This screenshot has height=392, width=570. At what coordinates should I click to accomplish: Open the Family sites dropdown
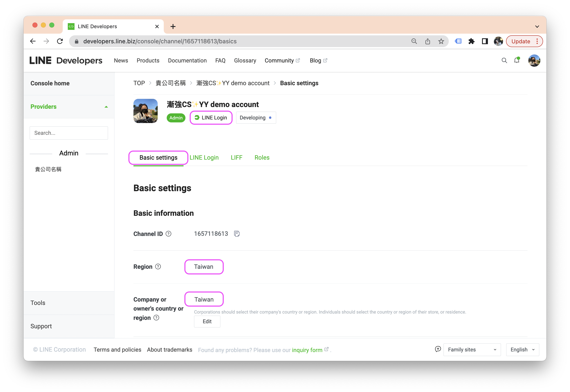click(472, 350)
